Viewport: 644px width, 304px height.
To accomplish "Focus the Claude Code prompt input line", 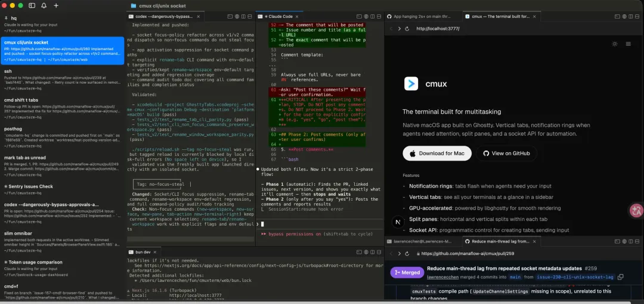I will coord(320,224).
